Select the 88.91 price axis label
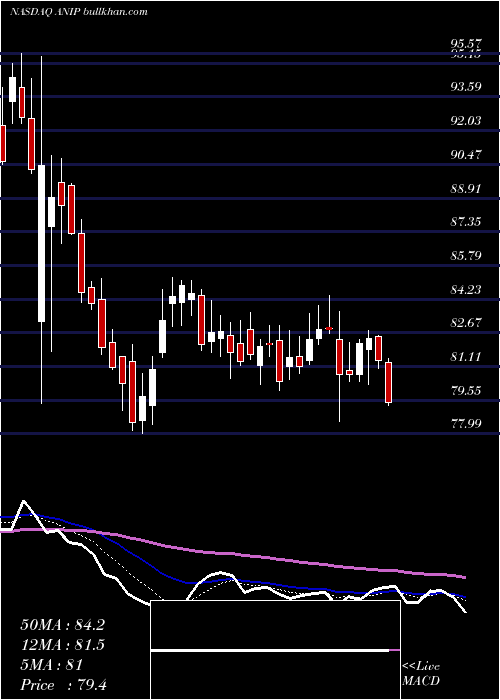The height and width of the screenshot is (700, 500). pos(466,188)
